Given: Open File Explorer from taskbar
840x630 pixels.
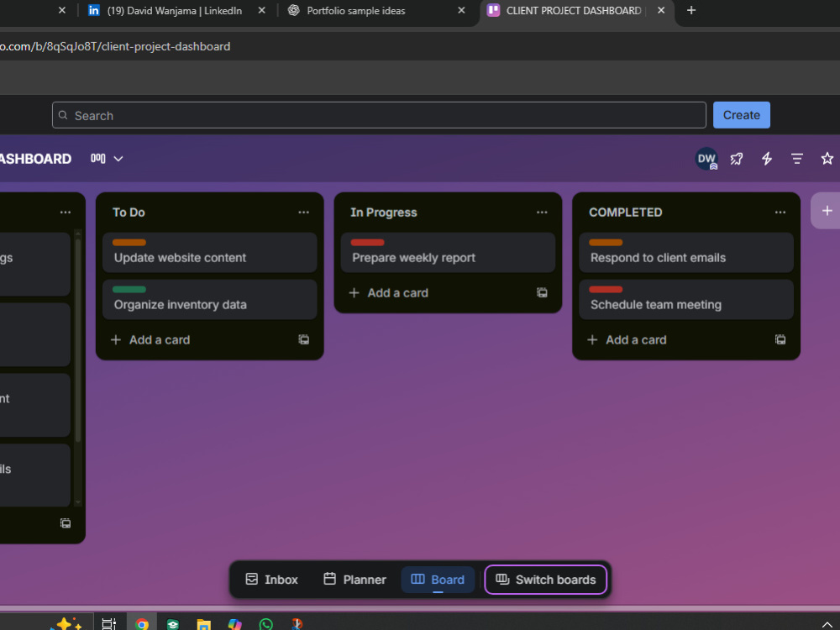Looking at the screenshot, I should click(203, 624).
